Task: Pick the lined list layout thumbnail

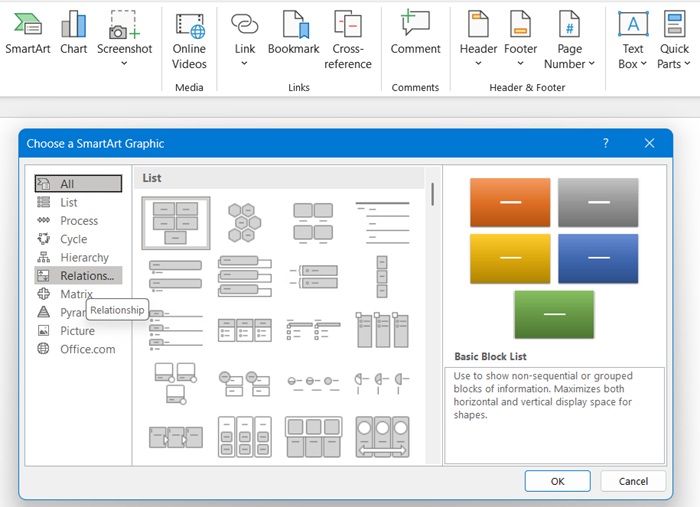Action: 382,223
